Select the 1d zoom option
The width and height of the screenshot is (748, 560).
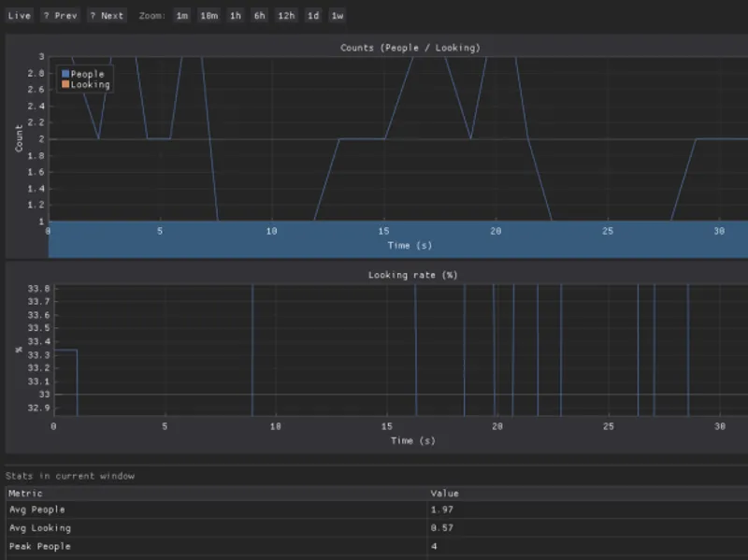tap(312, 16)
